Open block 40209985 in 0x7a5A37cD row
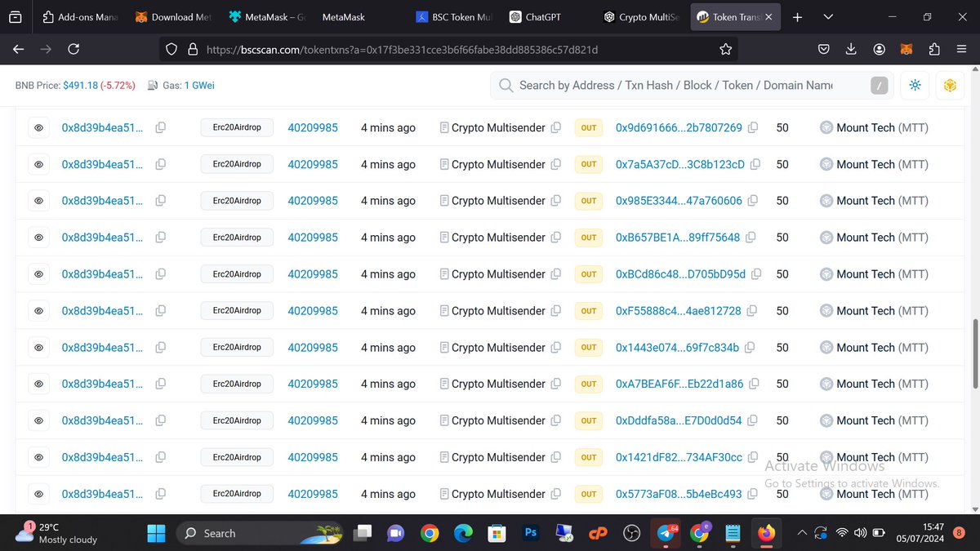This screenshot has width=980, height=551. pos(313,164)
